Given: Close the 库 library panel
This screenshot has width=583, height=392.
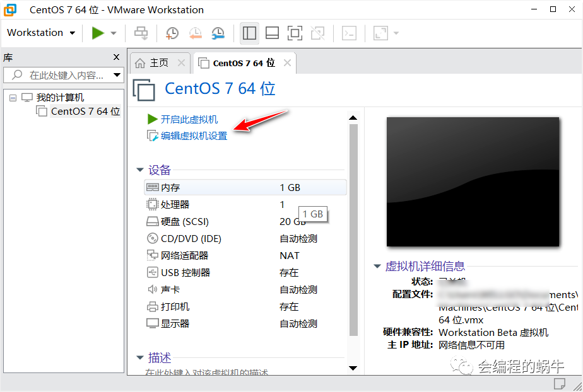Looking at the screenshot, I should pyautogui.click(x=116, y=57).
